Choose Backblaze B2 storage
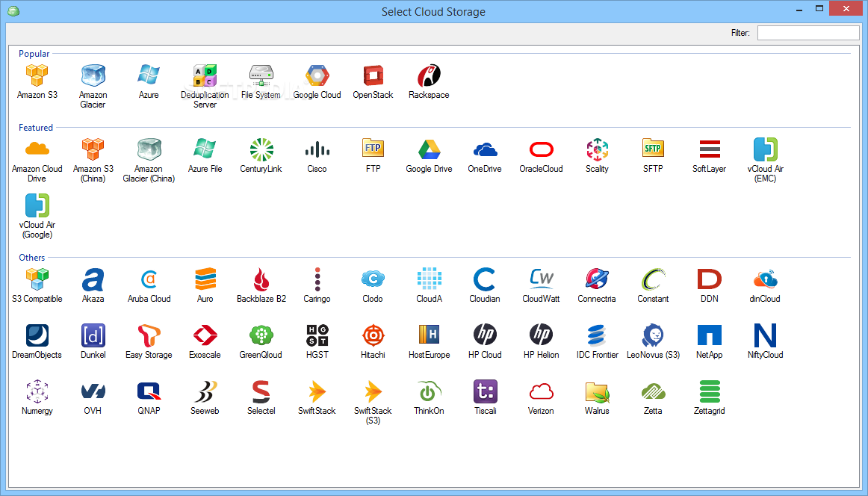Image resolution: width=868 pixels, height=496 pixels. (261, 279)
